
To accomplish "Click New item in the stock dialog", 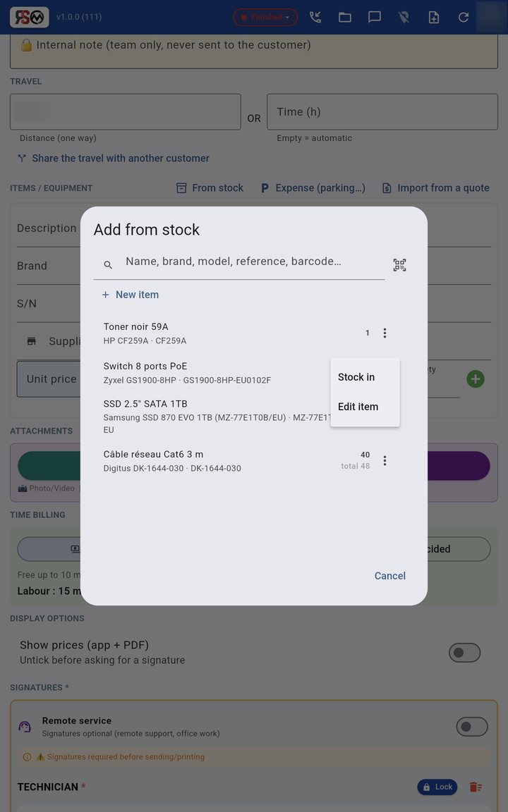I will click(x=130, y=295).
